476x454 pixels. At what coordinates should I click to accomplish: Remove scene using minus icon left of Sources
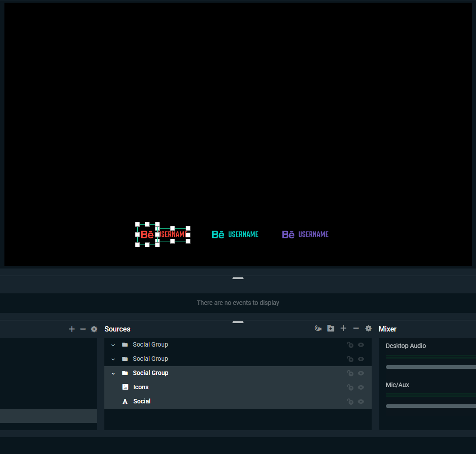click(x=83, y=329)
